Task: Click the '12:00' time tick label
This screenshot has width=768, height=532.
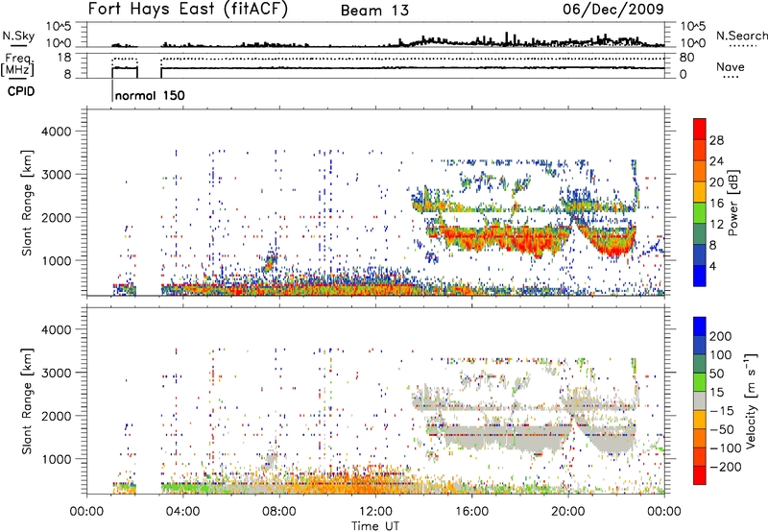Action: 375,512
